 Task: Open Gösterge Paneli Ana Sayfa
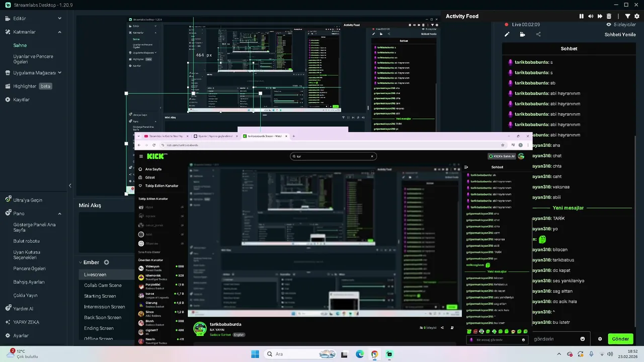click(34, 227)
